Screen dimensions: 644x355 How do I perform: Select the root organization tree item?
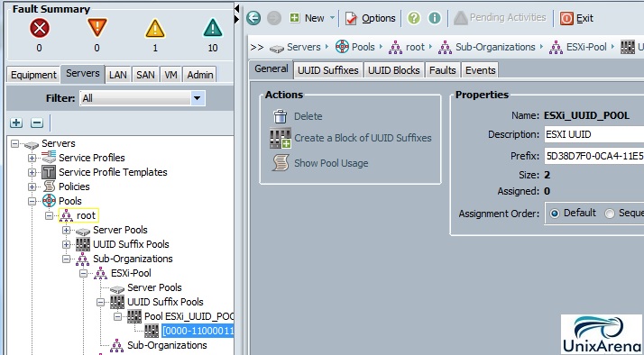tap(78, 215)
